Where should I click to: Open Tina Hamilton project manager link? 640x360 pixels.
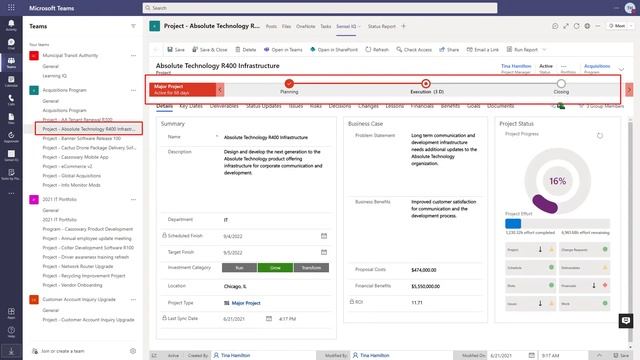pyautogui.click(x=516, y=66)
